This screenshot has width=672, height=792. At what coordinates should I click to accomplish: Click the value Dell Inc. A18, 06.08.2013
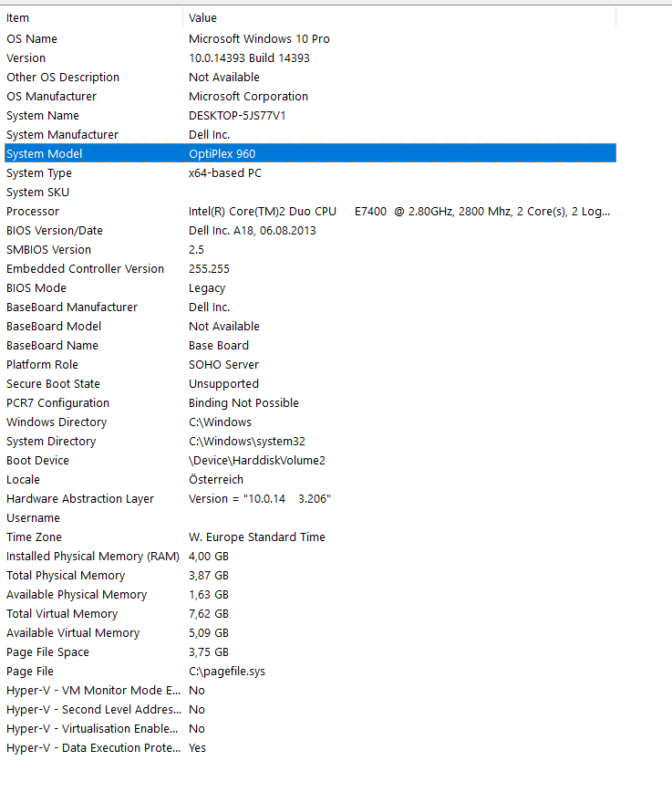point(253,231)
